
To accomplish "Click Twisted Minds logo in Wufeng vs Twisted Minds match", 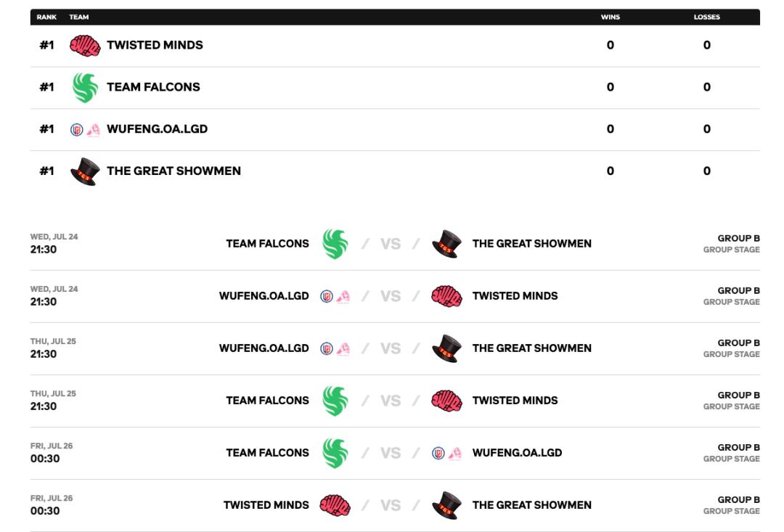I will click(446, 296).
